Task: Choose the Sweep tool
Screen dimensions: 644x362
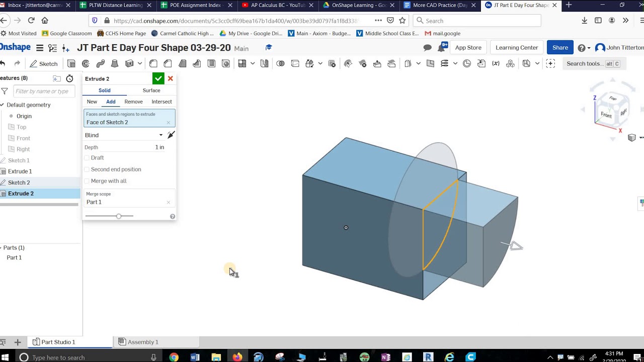Action: (101, 64)
